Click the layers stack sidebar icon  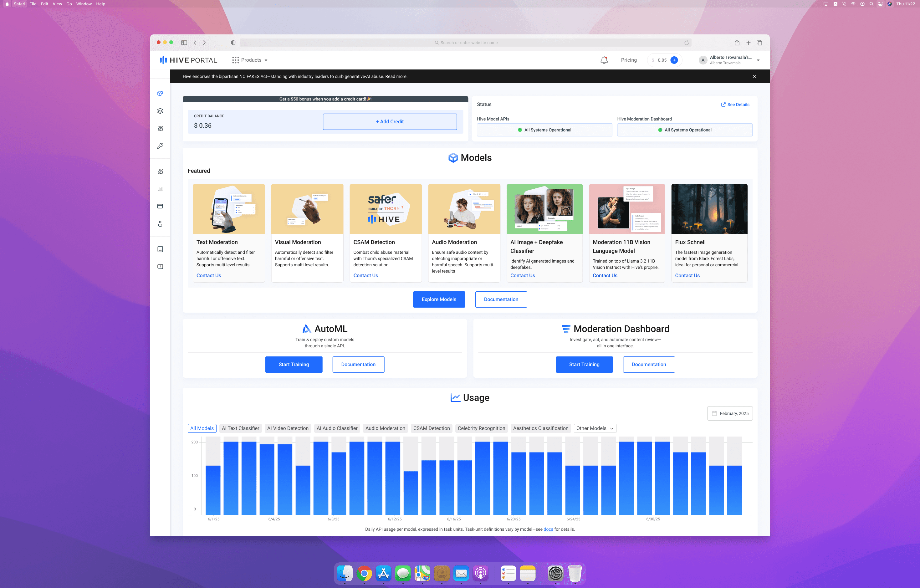tap(160, 111)
